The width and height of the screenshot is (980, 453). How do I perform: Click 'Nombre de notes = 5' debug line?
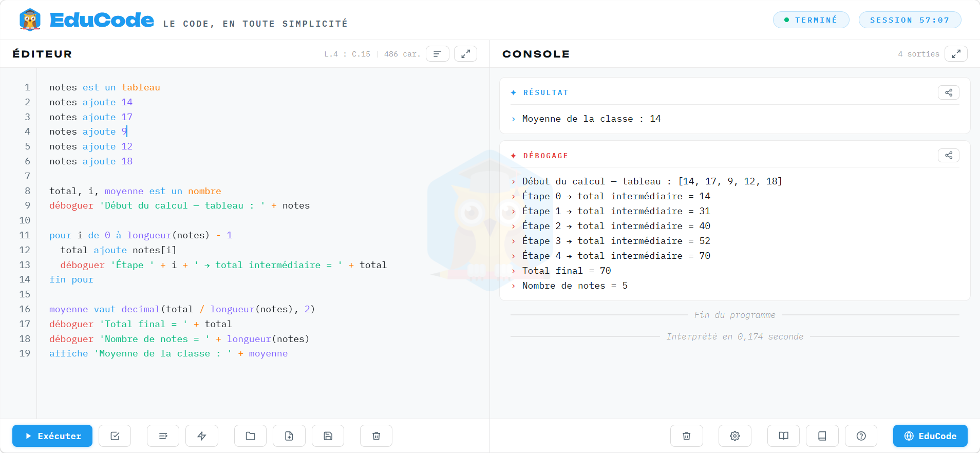pyautogui.click(x=575, y=286)
